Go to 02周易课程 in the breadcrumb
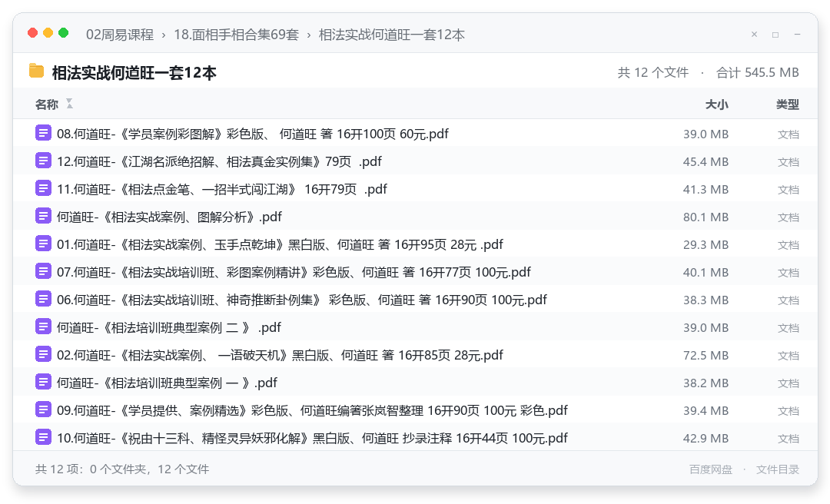This screenshot has height=504, width=830. click(120, 35)
